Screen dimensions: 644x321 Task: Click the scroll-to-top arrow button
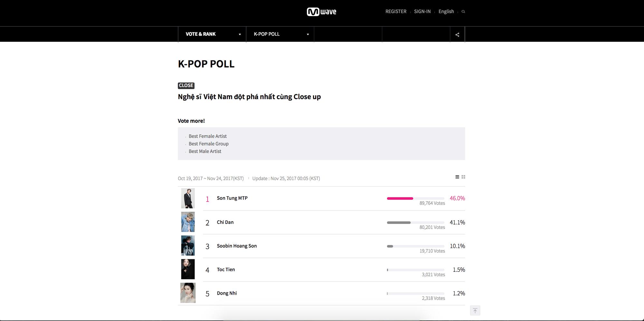tap(475, 310)
